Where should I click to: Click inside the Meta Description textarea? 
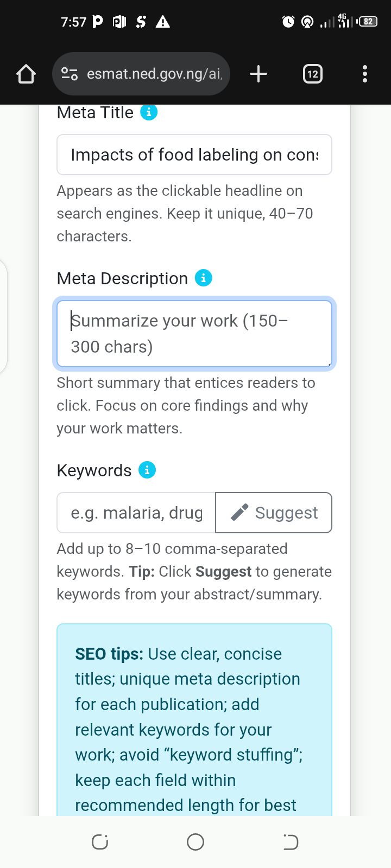pyautogui.click(x=194, y=334)
